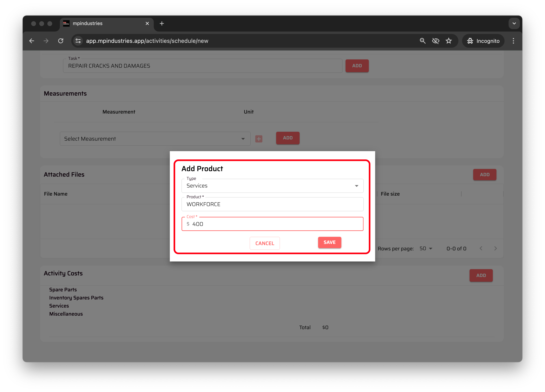Open a new tab with the plus icon

point(162,23)
